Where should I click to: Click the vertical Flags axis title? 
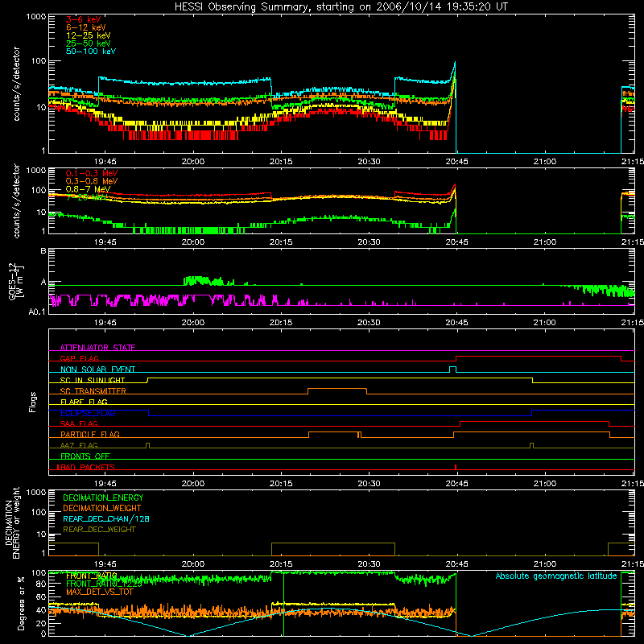pos(33,402)
